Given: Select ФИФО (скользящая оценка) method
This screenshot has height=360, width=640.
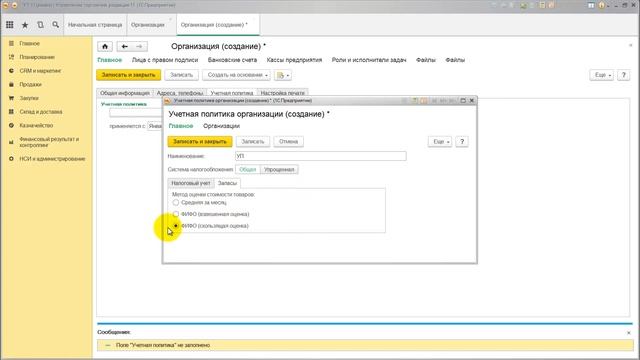Looking at the screenshot, I should pyautogui.click(x=176, y=226).
